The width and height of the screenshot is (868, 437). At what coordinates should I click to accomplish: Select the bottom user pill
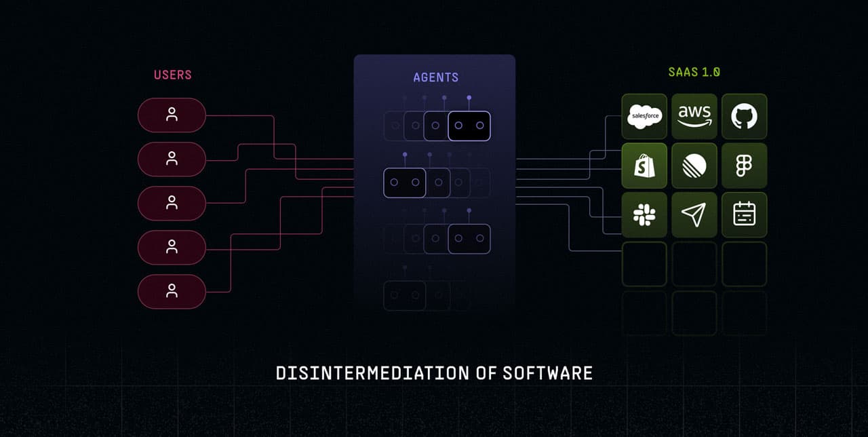(x=172, y=291)
